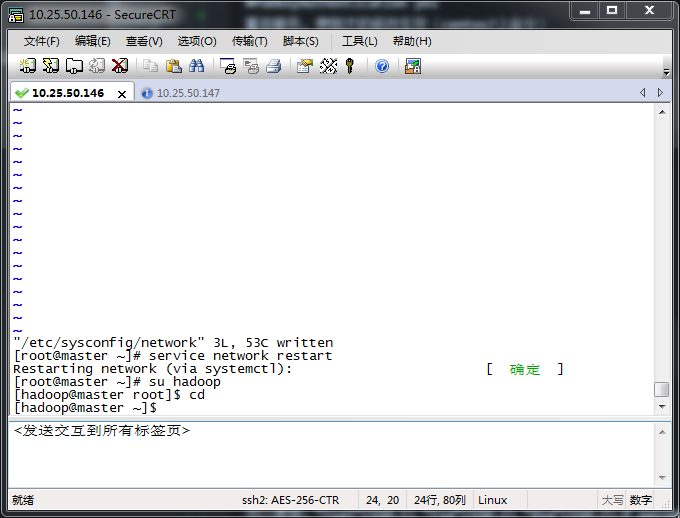
Task: Close the 10.25.50.146 tab
Action: click(122, 94)
